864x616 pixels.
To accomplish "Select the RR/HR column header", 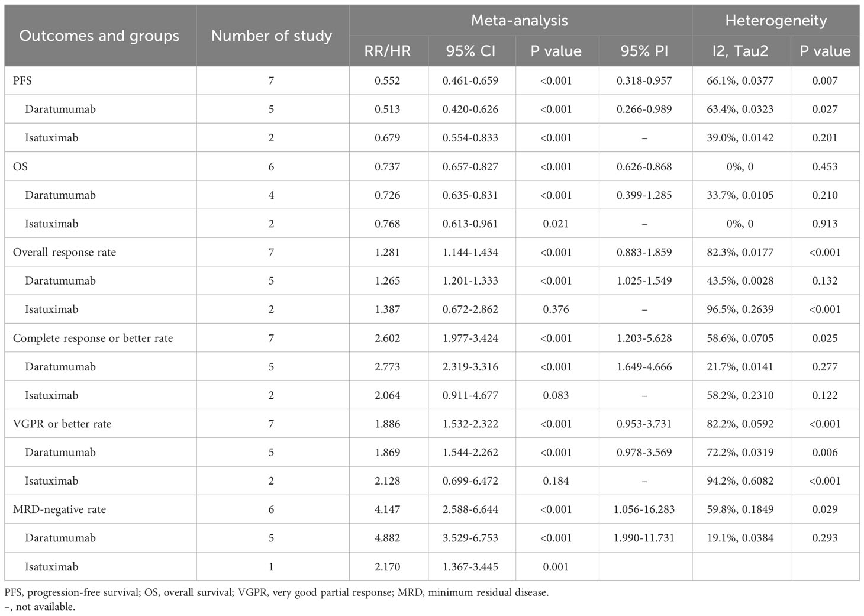I will point(388,51).
